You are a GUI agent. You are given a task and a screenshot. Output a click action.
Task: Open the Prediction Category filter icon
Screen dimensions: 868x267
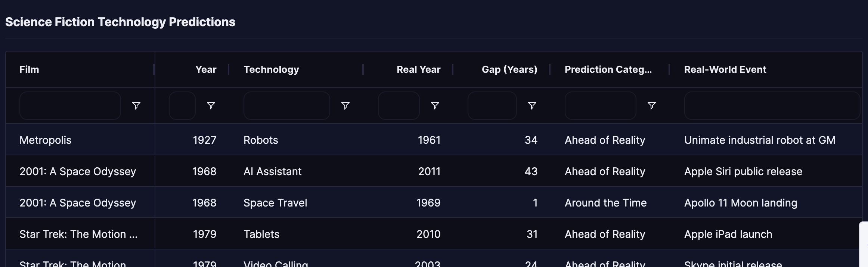(x=652, y=106)
